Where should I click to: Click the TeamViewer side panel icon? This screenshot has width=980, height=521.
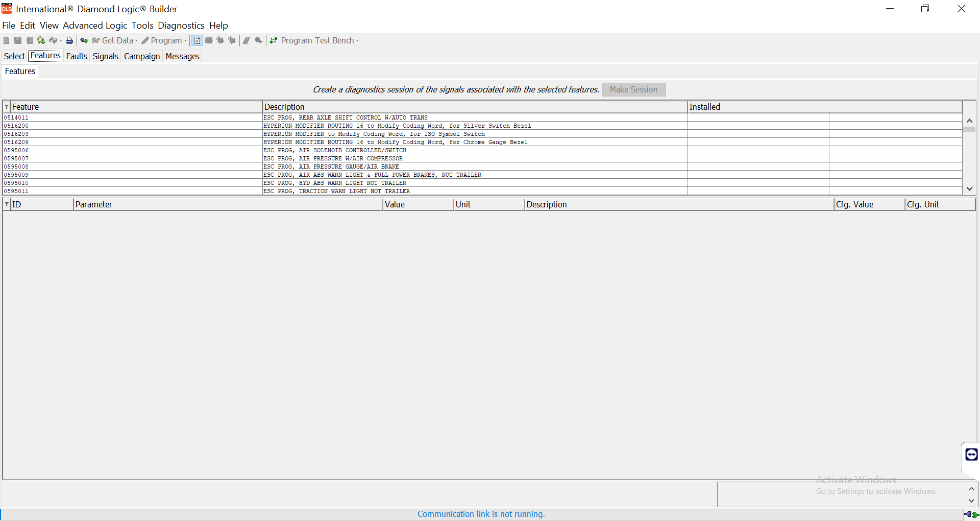pyautogui.click(x=971, y=454)
